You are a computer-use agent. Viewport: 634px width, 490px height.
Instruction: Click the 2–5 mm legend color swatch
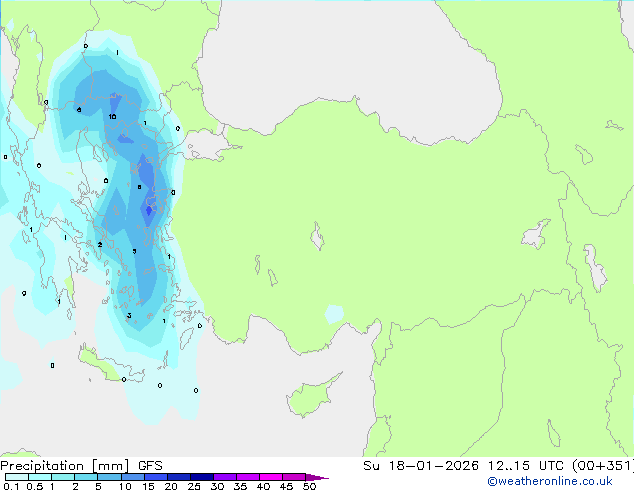(86, 477)
